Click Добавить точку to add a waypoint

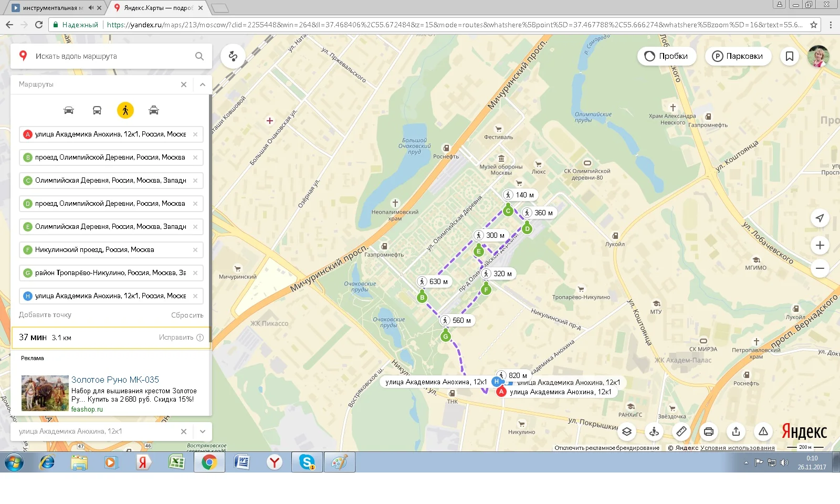[45, 315]
